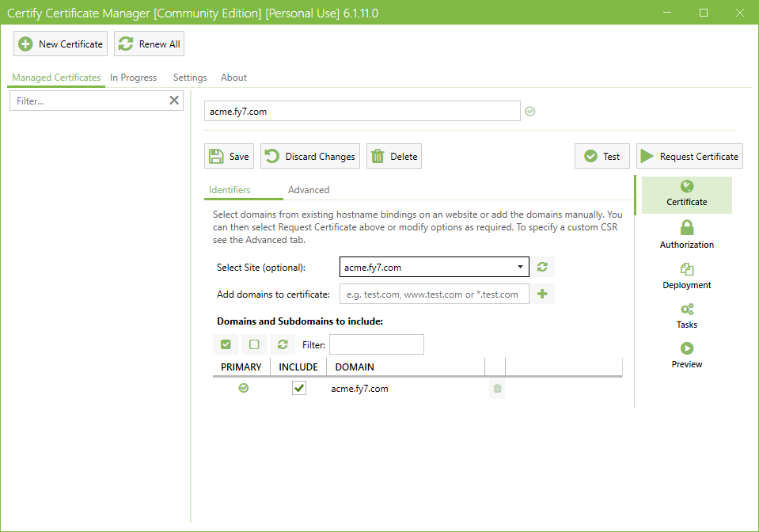Open the Settings tab
Viewport: 759px width, 532px height.
pyautogui.click(x=190, y=78)
